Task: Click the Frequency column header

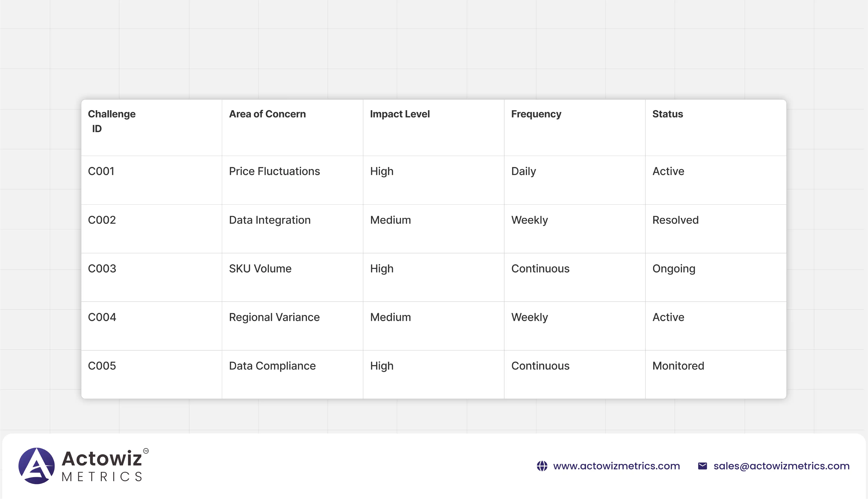Action: pos(536,114)
